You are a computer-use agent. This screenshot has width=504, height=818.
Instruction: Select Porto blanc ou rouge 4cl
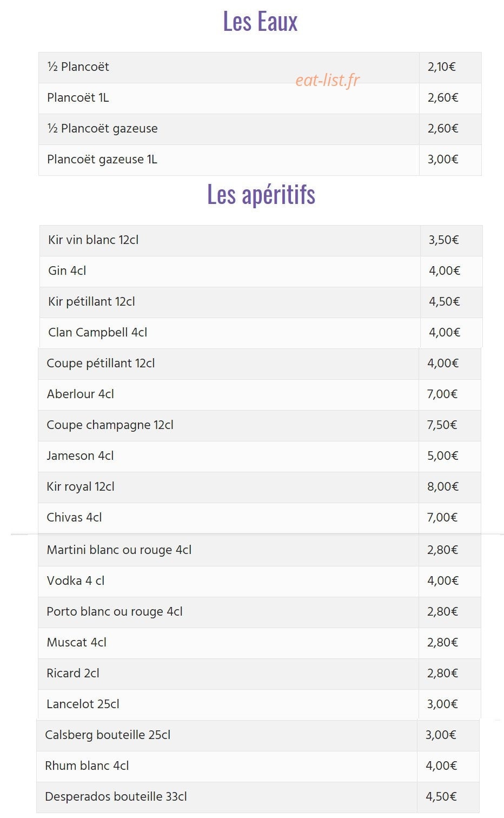(115, 612)
